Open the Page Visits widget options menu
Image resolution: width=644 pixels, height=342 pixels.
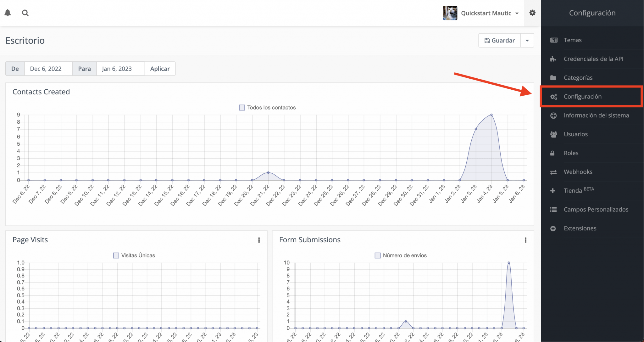(x=259, y=240)
